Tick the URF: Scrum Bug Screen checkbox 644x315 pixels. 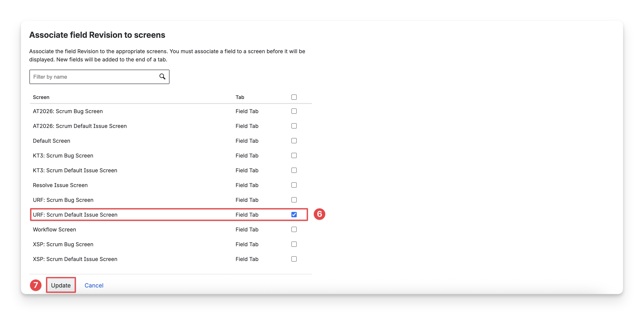click(x=294, y=200)
